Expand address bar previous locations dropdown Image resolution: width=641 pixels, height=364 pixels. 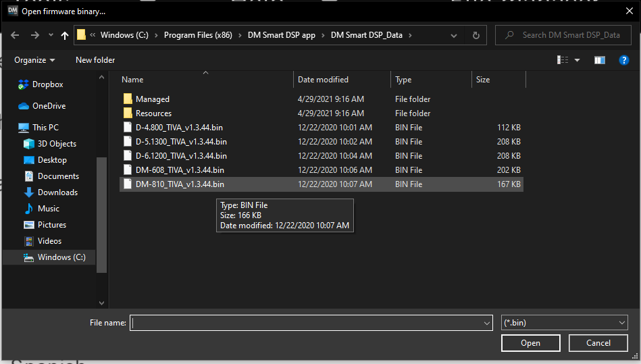click(454, 36)
